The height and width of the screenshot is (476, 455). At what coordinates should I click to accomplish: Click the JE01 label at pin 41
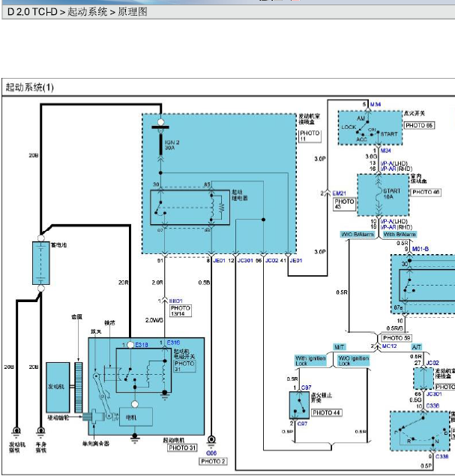click(x=296, y=260)
